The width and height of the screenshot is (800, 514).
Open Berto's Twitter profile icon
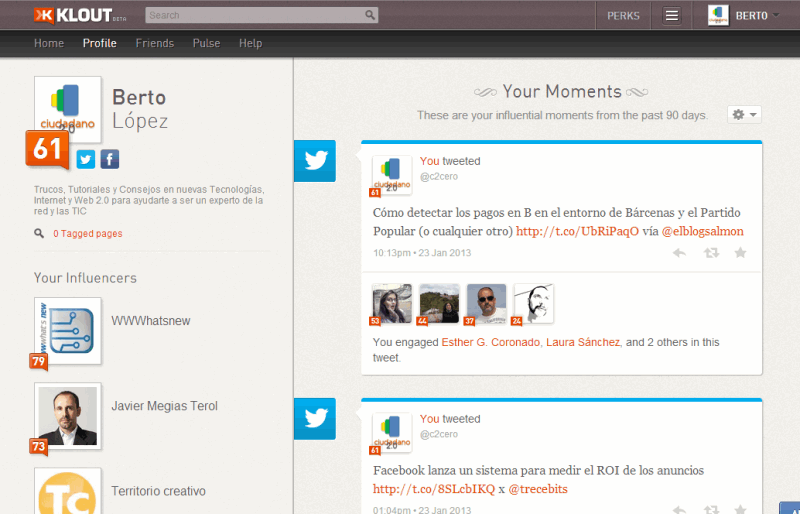click(86, 159)
